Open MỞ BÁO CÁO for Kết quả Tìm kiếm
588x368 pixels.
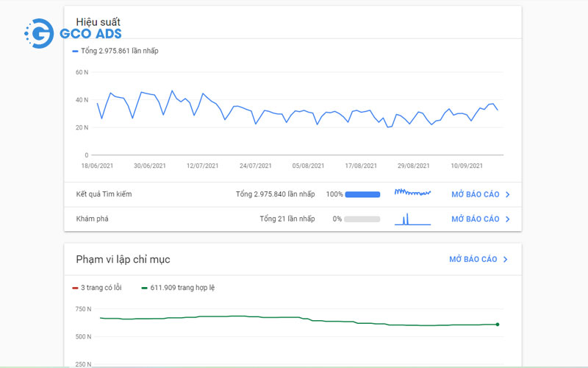475,195
